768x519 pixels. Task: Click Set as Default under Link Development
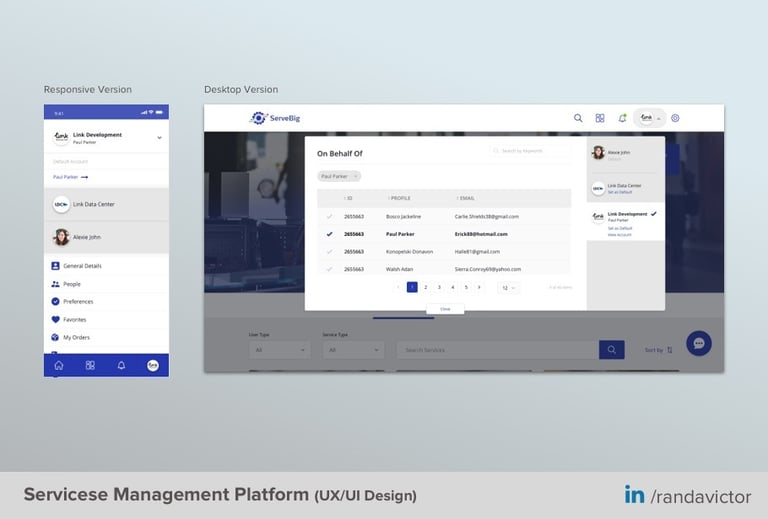pos(620,228)
